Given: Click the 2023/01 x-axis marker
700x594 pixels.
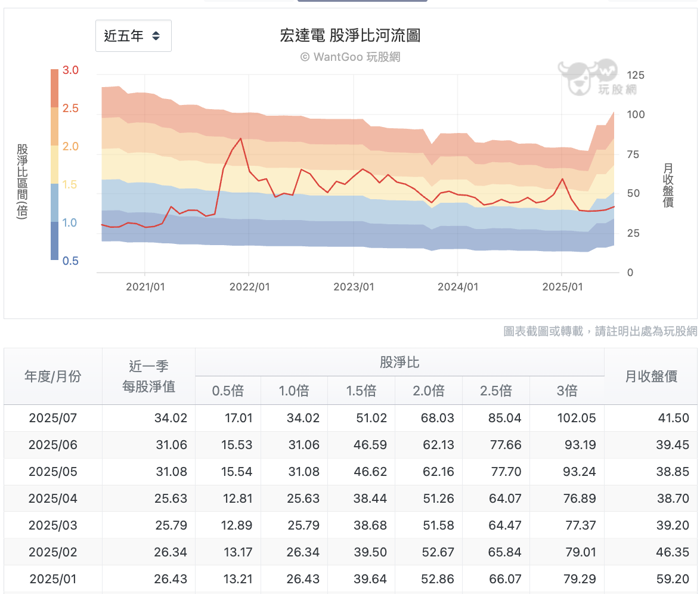Looking at the screenshot, I should (354, 287).
